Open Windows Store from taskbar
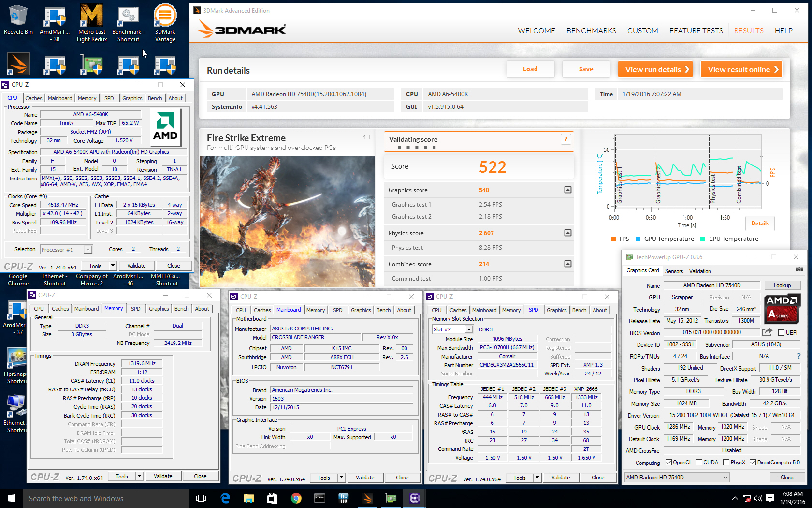This screenshot has width=812, height=508. (272, 498)
